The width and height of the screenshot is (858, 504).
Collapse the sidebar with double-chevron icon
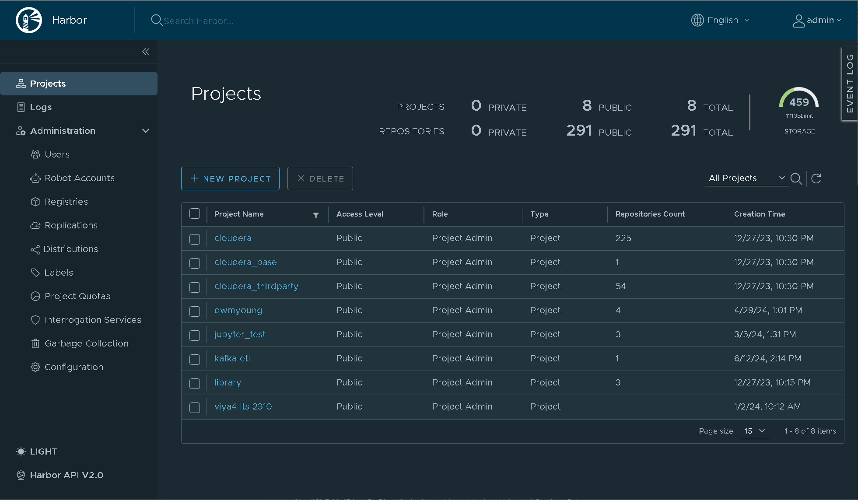(x=146, y=52)
